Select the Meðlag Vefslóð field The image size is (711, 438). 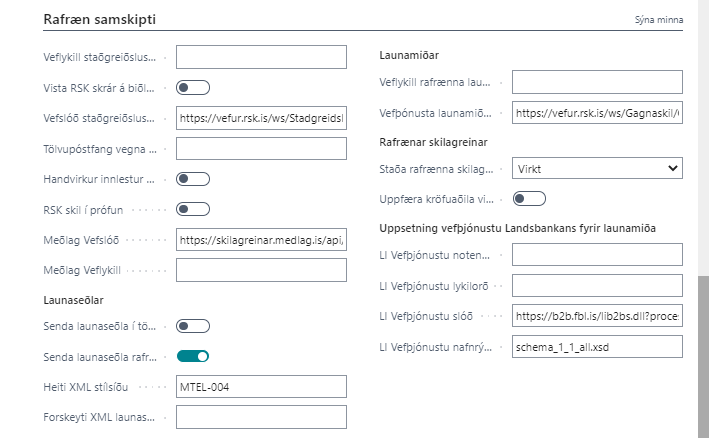pos(261,239)
